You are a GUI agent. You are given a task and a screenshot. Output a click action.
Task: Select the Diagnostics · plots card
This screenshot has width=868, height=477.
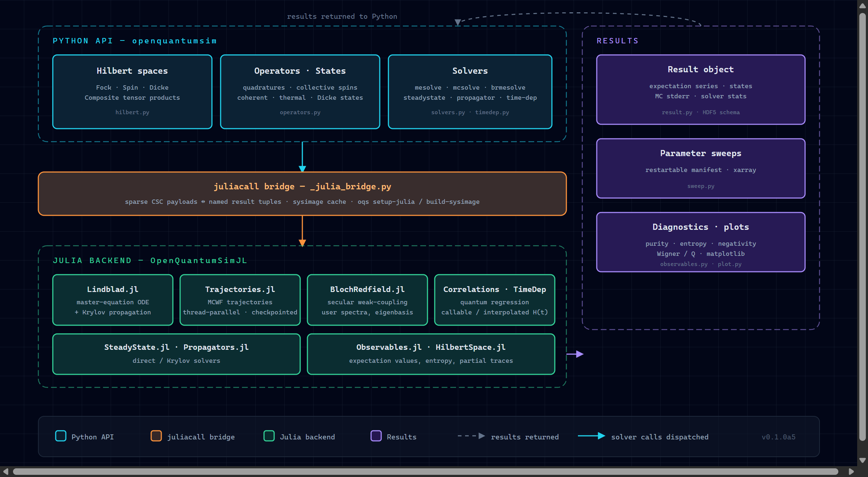701,242
